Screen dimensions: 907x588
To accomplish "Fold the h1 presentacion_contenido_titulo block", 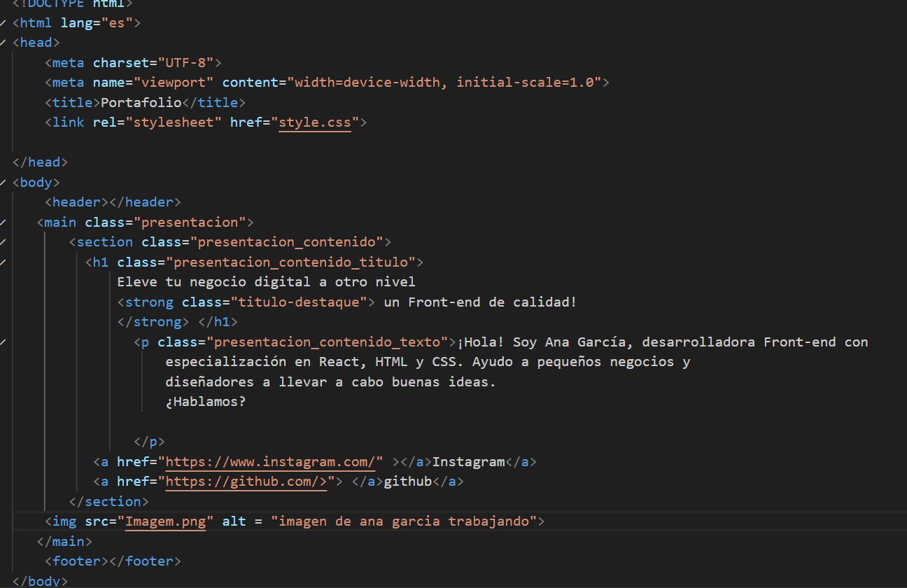I will (3, 262).
